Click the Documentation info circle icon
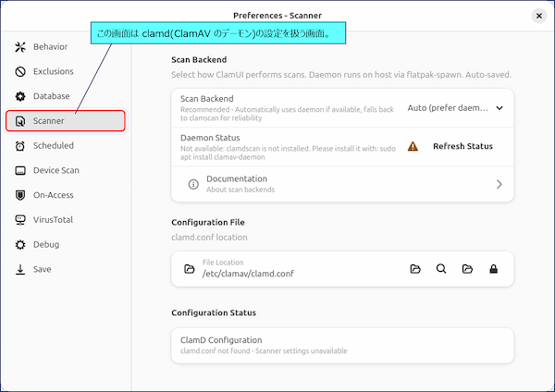This screenshot has width=555, height=392. (x=193, y=184)
